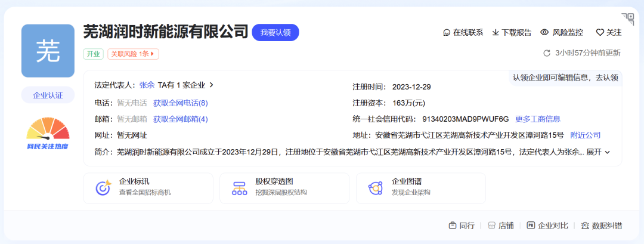Click the 芜 company logo tile
The width and height of the screenshot is (644, 244).
point(48,51)
